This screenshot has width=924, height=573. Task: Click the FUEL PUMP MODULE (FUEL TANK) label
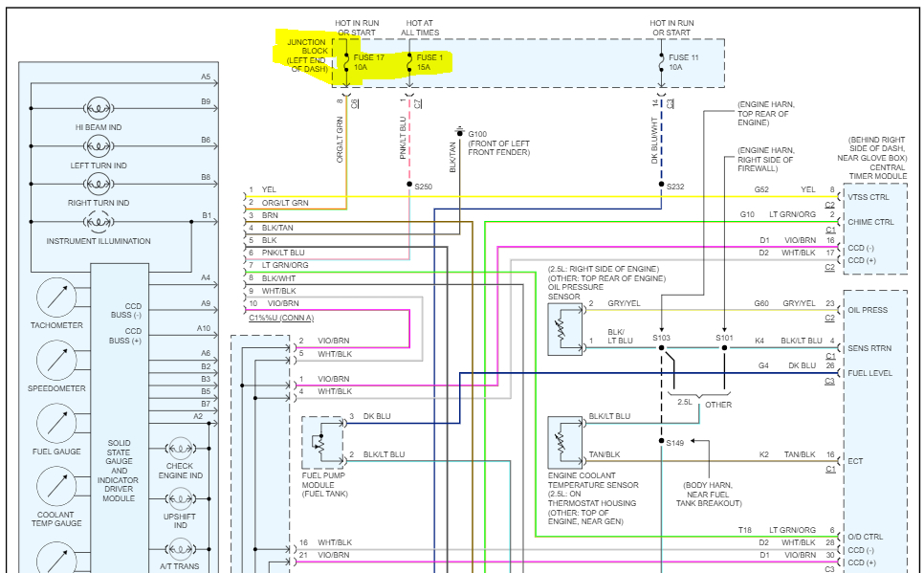pyautogui.click(x=324, y=485)
